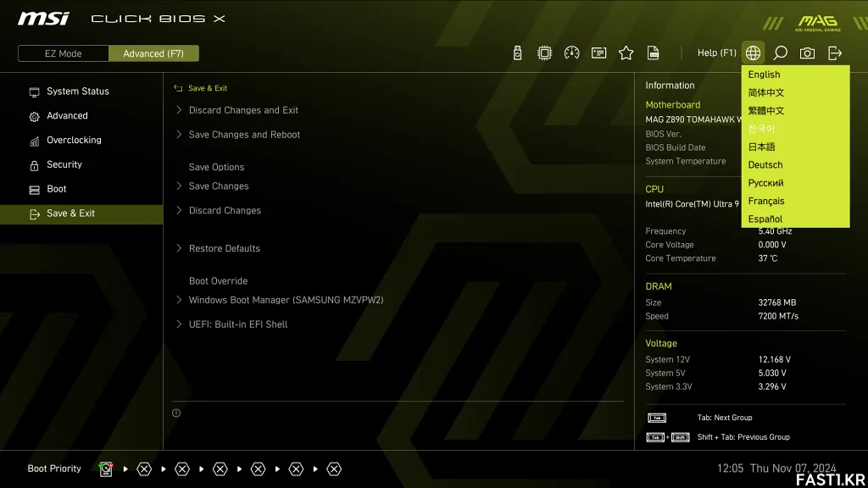Viewport: 868px width, 488px height.
Task: Click the Core Voltage value 0.000 V
Action: click(x=772, y=245)
